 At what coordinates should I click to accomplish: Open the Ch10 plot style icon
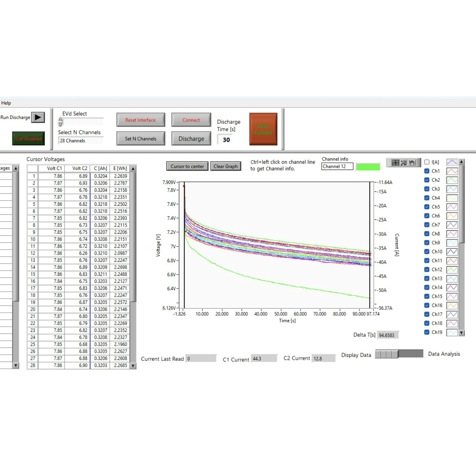click(x=452, y=252)
